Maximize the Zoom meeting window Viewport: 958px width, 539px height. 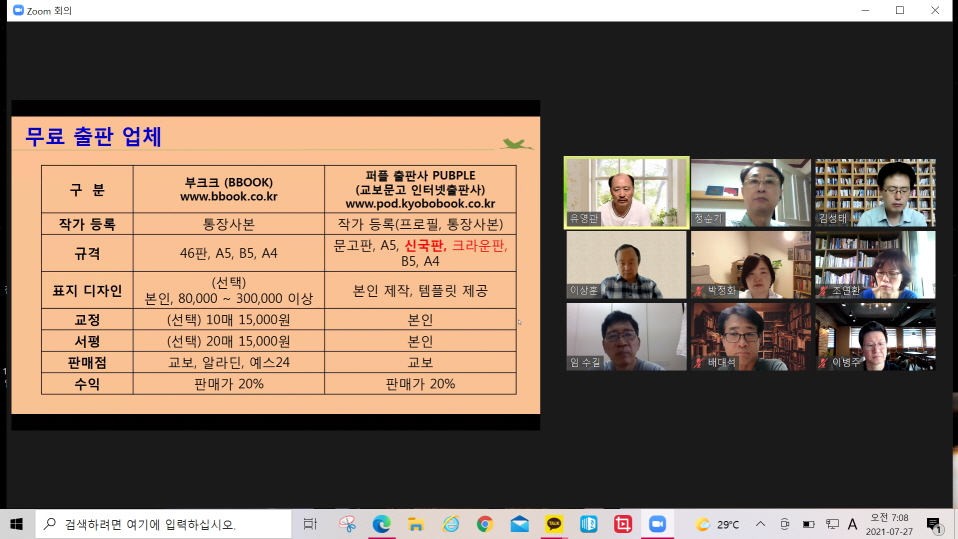coord(900,10)
